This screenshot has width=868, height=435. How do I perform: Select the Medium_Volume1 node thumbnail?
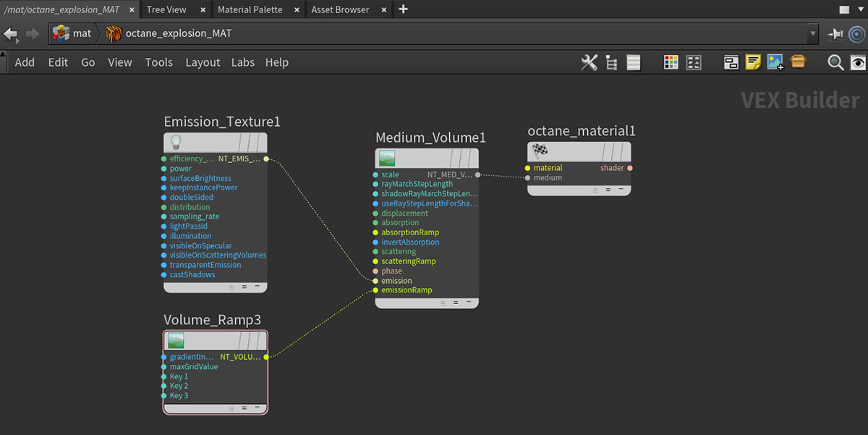click(x=387, y=159)
